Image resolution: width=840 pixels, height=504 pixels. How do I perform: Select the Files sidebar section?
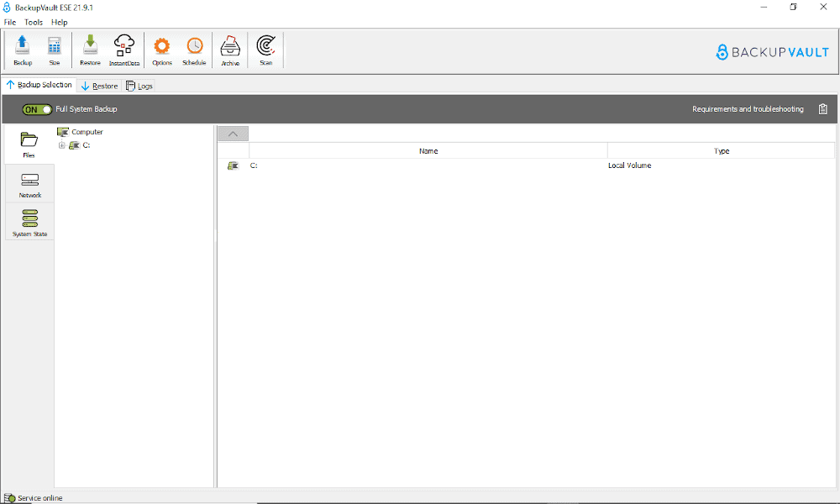pos(29,144)
